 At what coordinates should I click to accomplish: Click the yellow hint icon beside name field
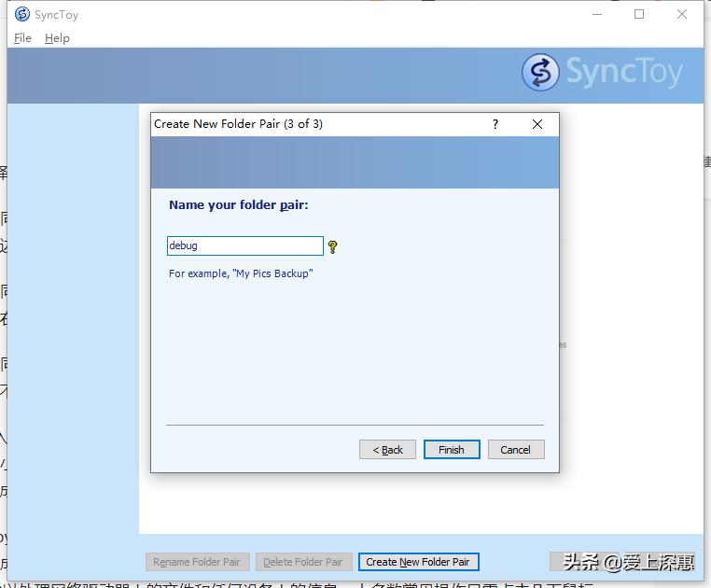(x=332, y=246)
